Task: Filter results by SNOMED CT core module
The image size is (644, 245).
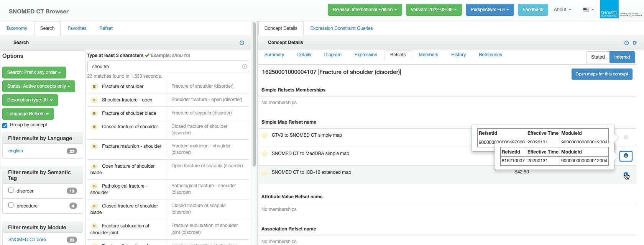Action: pyautogui.click(x=27, y=240)
